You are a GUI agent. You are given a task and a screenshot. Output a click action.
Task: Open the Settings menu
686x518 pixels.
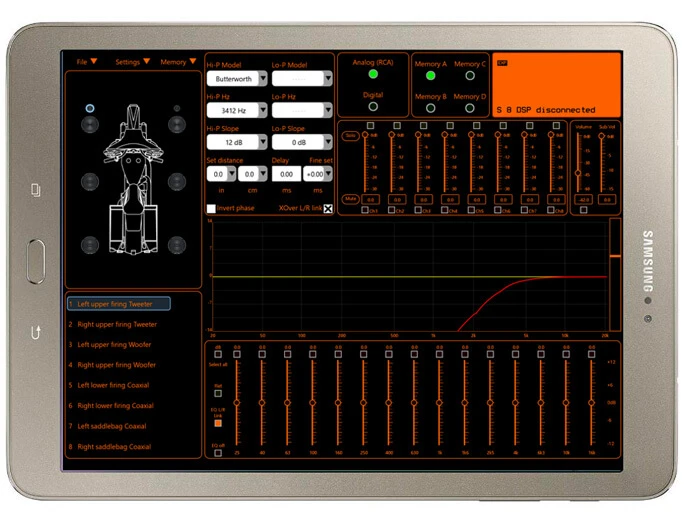132,62
